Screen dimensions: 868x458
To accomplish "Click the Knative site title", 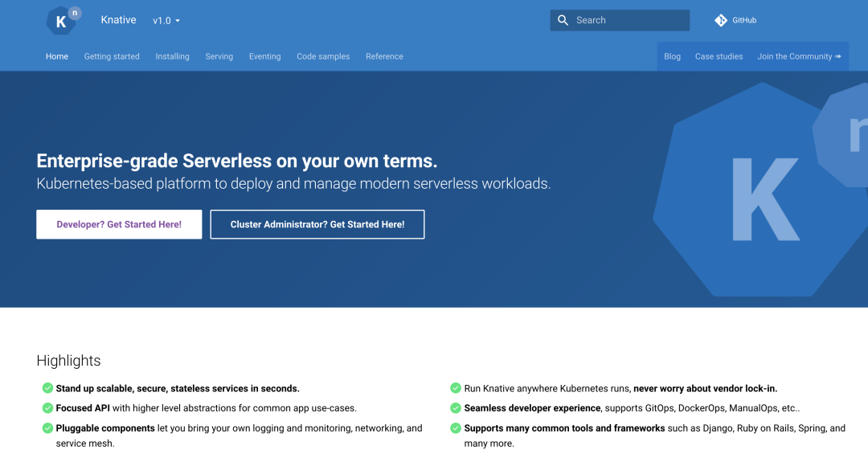I will click(x=118, y=20).
